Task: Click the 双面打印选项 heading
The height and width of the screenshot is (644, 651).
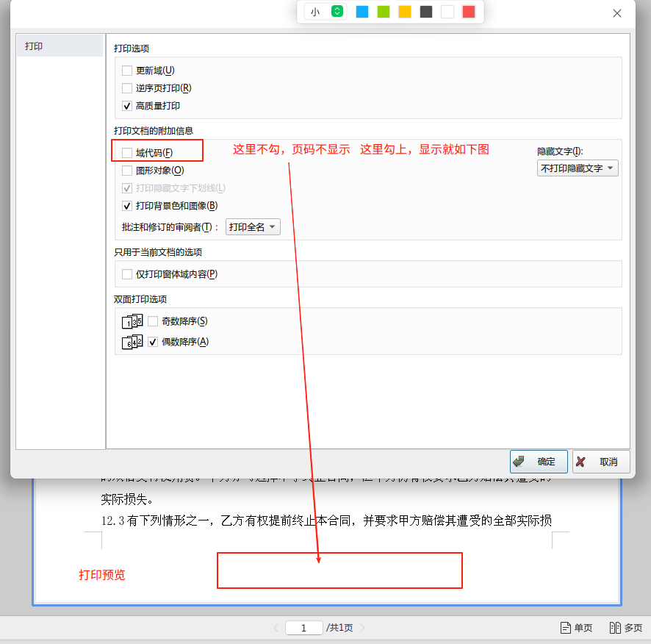Action: tap(140, 299)
